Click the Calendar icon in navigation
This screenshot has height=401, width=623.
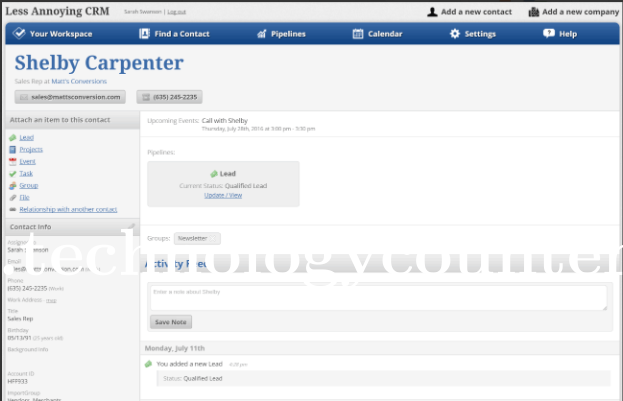[358, 34]
